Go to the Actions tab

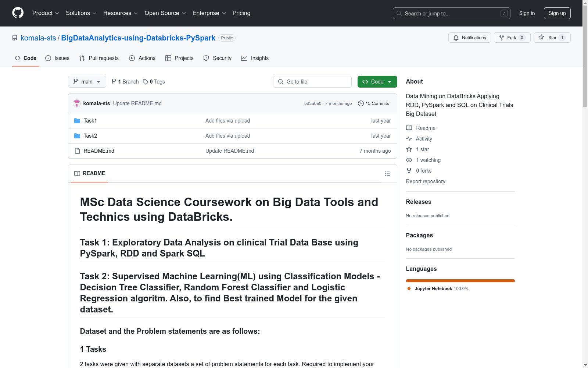pyautogui.click(x=142, y=58)
